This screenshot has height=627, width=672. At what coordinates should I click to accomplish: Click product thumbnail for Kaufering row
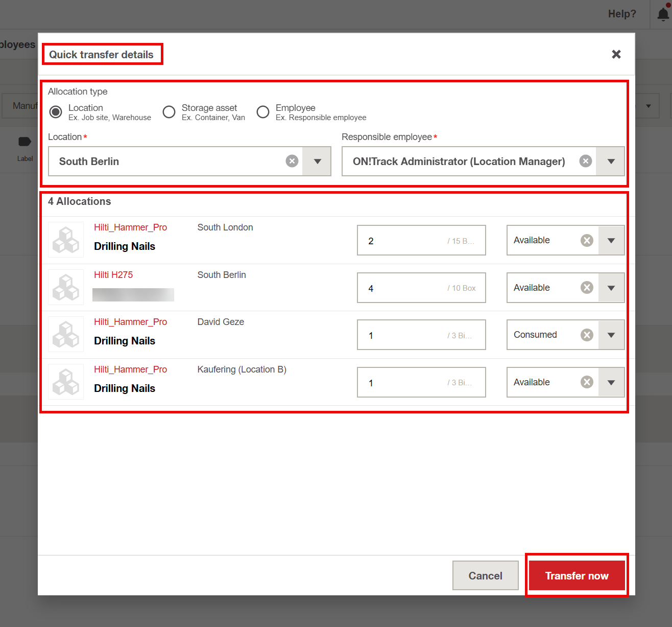[66, 382]
